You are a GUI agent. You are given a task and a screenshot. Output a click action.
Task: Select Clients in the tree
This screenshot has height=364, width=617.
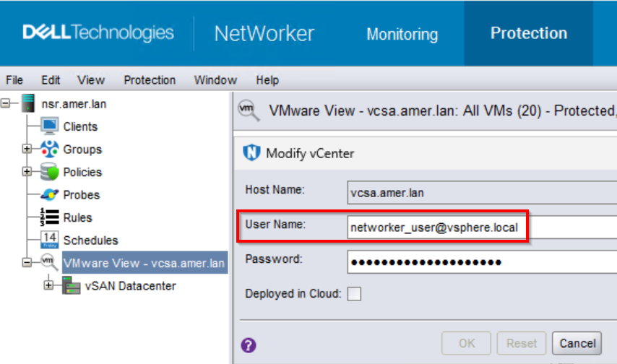pyautogui.click(x=80, y=126)
